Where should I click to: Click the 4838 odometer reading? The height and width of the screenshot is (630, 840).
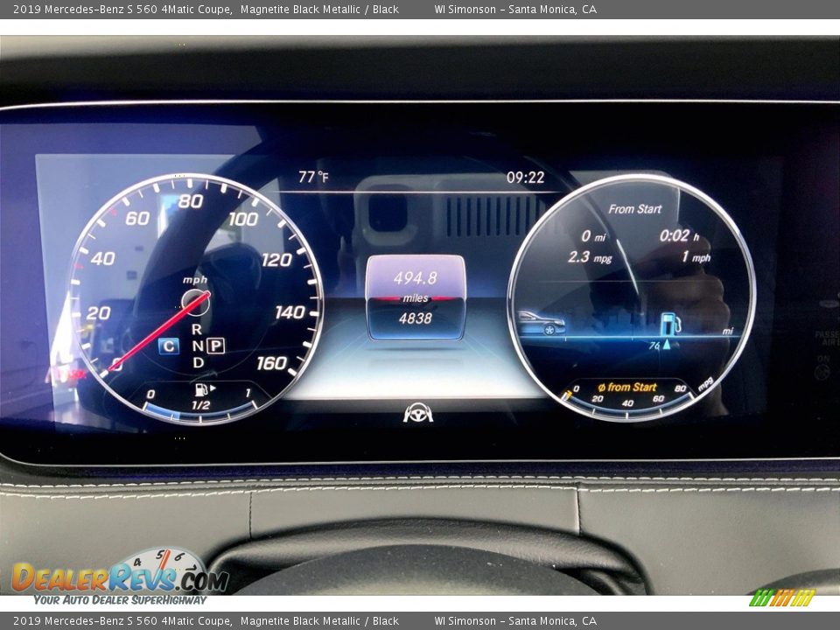pos(415,318)
